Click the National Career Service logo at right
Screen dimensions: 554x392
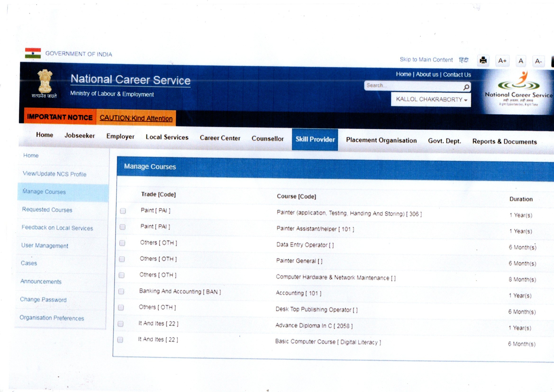(x=519, y=89)
